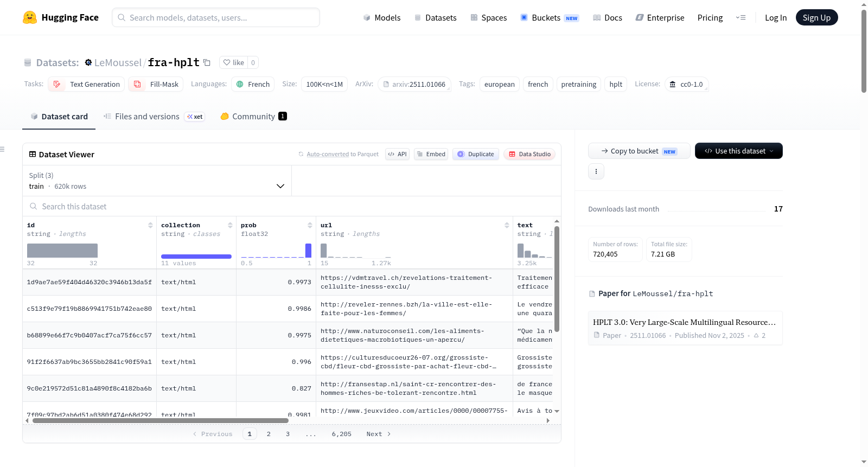868x467 pixels.
Task: Click the id lengths histogram bar
Action: (x=62, y=250)
